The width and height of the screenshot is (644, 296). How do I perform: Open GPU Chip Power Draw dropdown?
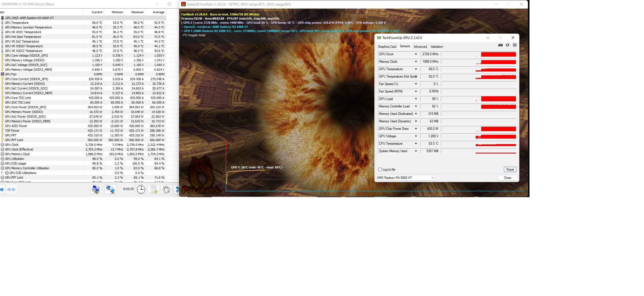point(416,129)
